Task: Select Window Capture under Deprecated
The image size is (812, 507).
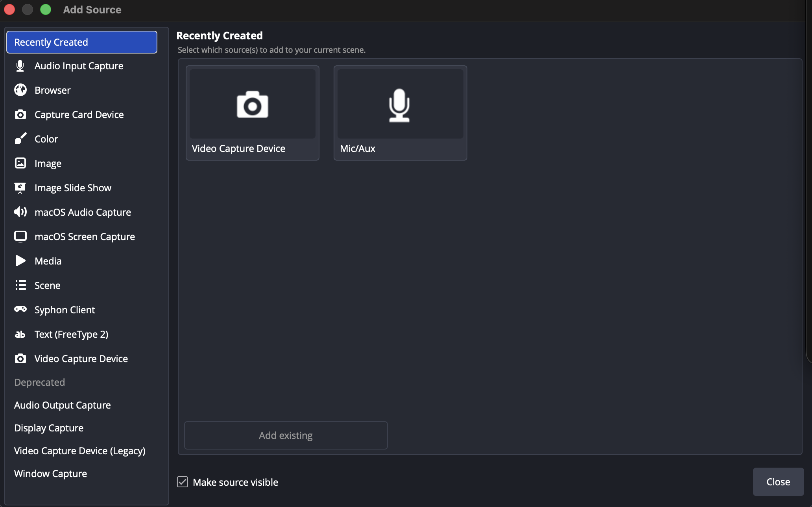Action: [51, 474]
